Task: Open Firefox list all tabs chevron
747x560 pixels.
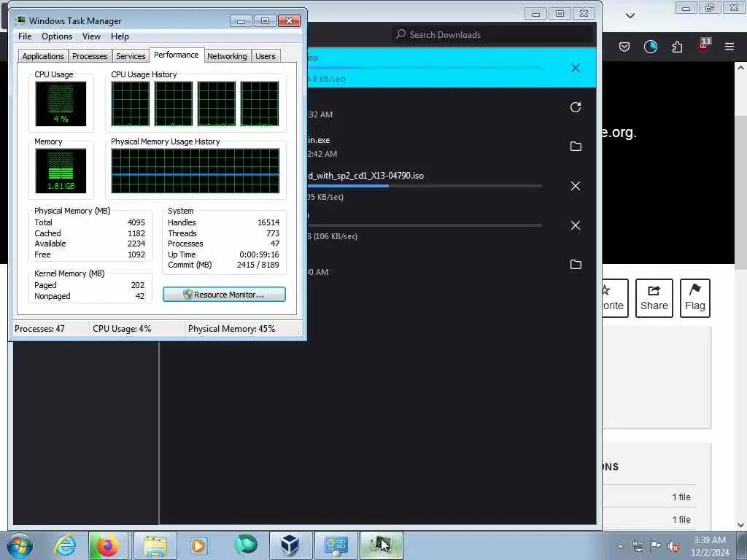Action: 630,16
